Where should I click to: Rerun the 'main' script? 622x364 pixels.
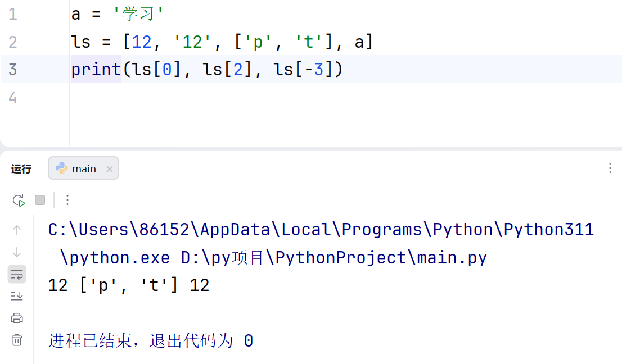click(19, 200)
